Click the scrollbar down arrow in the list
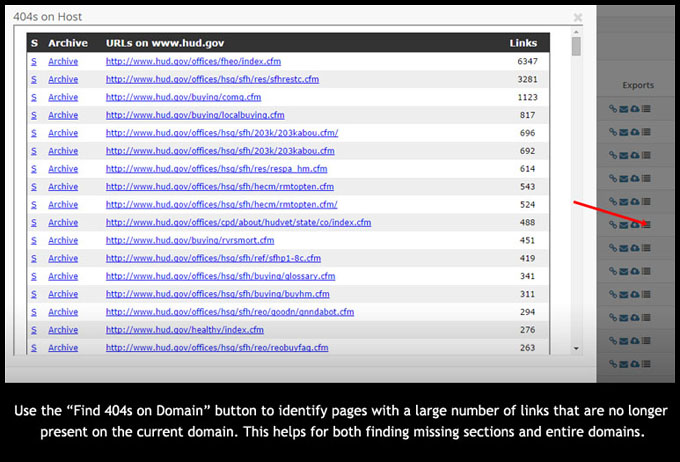The width and height of the screenshot is (680, 462). pyautogui.click(x=575, y=348)
